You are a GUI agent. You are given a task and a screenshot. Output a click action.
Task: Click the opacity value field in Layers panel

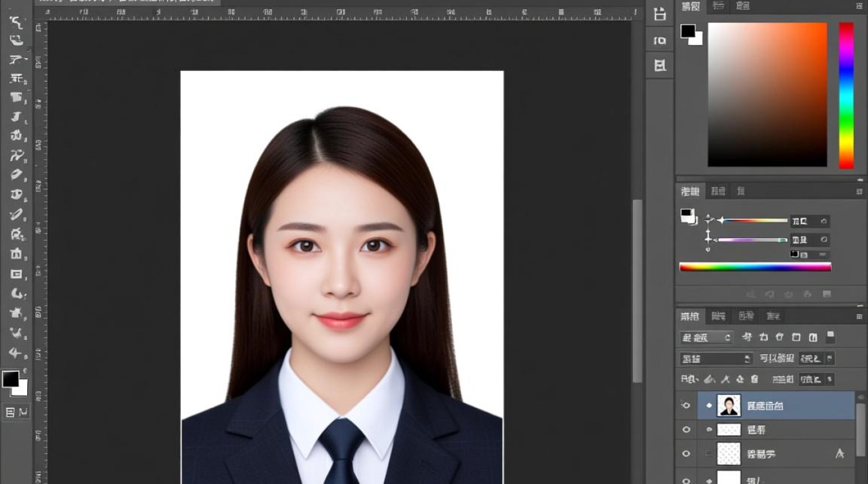(x=812, y=358)
